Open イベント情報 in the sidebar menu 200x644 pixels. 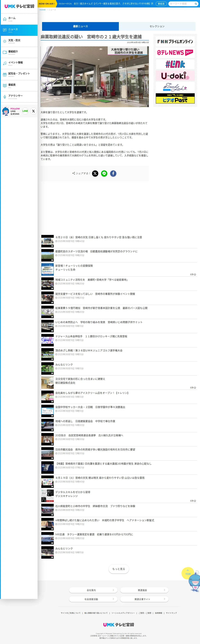pos(19,63)
